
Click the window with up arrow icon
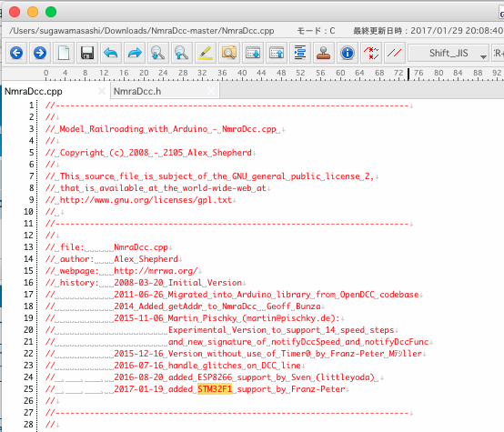tap(276, 53)
